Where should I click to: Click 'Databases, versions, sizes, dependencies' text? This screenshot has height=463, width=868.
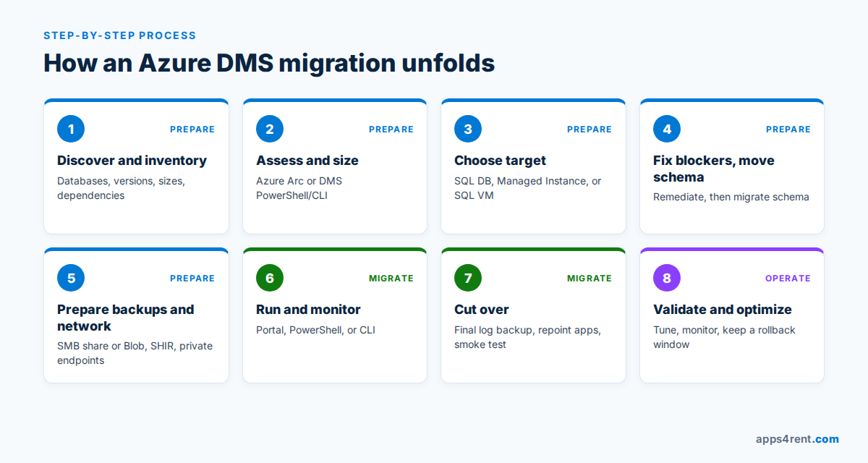point(121,188)
